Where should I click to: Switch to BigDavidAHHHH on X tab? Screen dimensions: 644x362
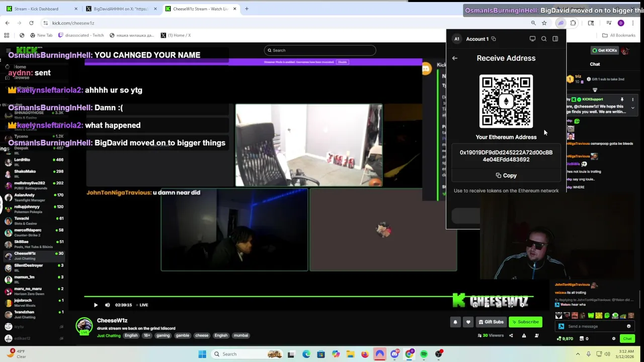point(121,9)
